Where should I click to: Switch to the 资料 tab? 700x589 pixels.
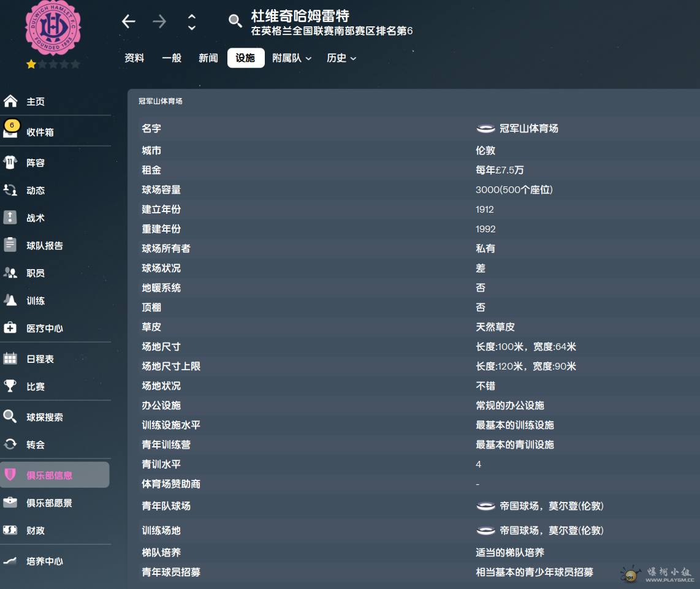coord(134,58)
